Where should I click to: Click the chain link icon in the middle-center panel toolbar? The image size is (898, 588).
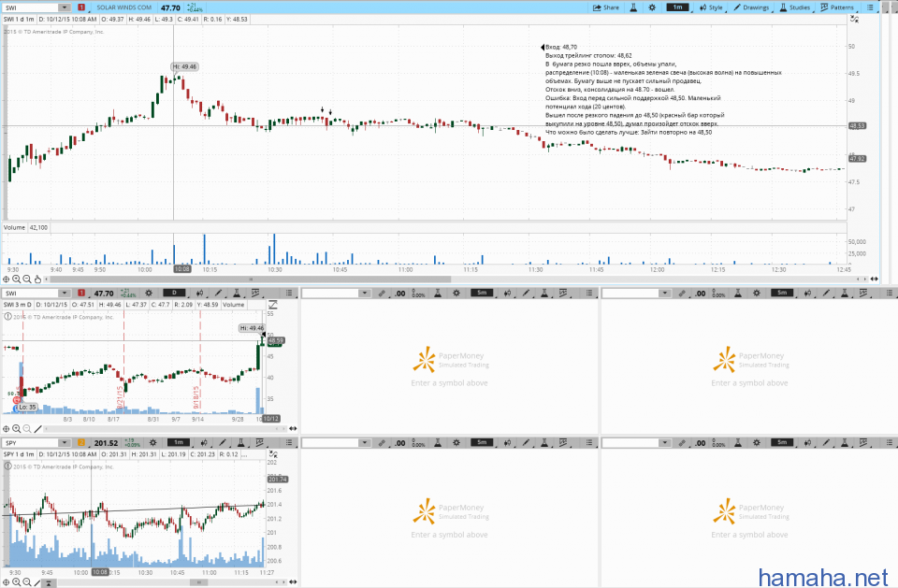tap(382, 294)
